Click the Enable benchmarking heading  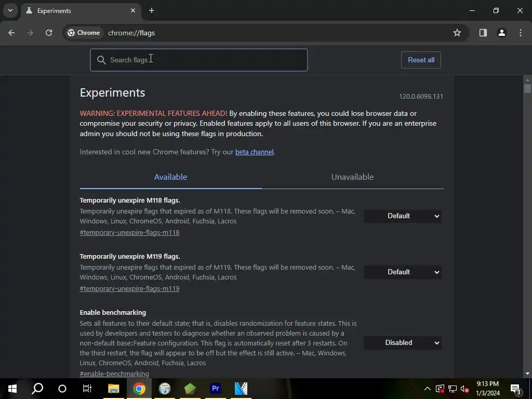coord(113,312)
